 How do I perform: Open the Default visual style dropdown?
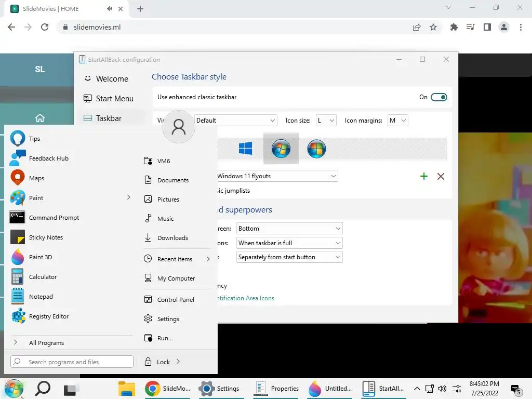click(236, 121)
